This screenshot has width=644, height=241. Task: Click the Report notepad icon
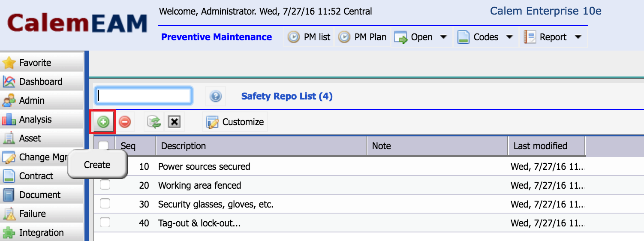coord(530,37)
